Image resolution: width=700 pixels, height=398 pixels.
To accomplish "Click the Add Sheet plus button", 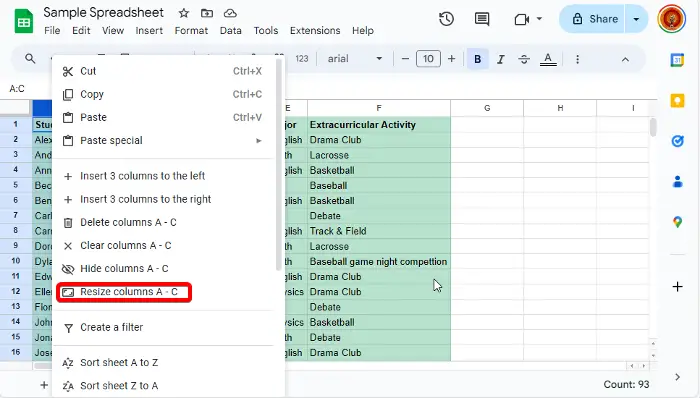I will (44, 385).
